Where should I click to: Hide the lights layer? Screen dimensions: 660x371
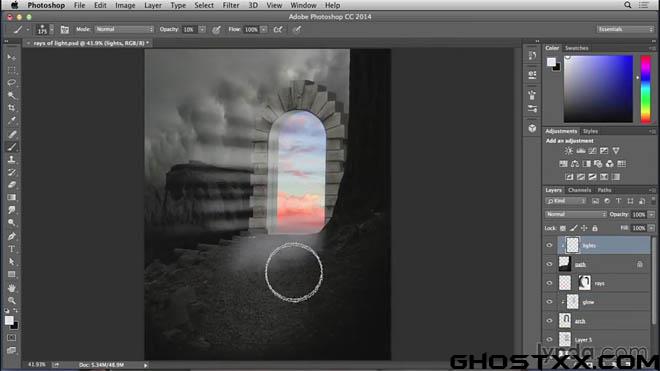(549, 246)
